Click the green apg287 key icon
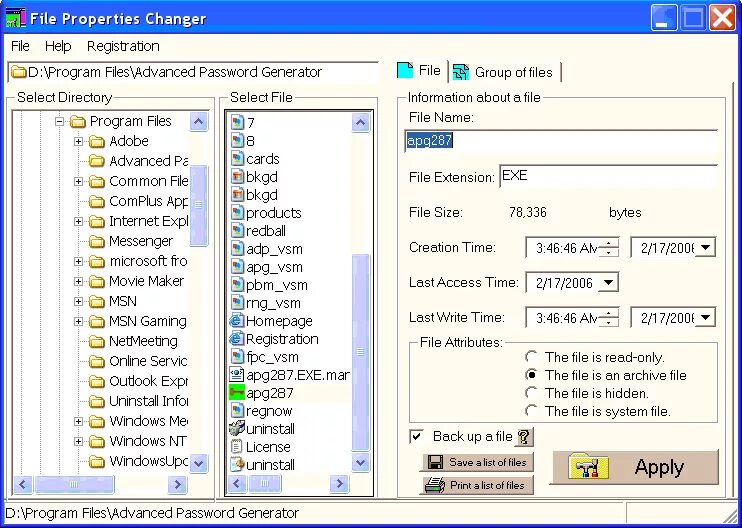742x528 pixels. pyautogui.click(x=237, y=393)
